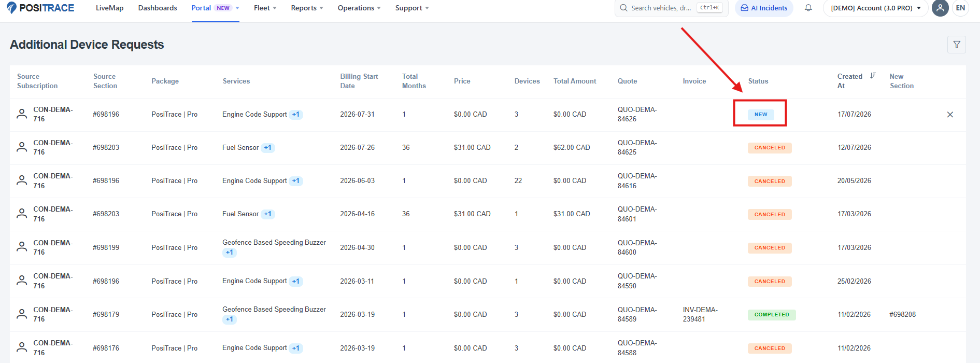Click the sort icon next to Created At

[x=873, y=76]
